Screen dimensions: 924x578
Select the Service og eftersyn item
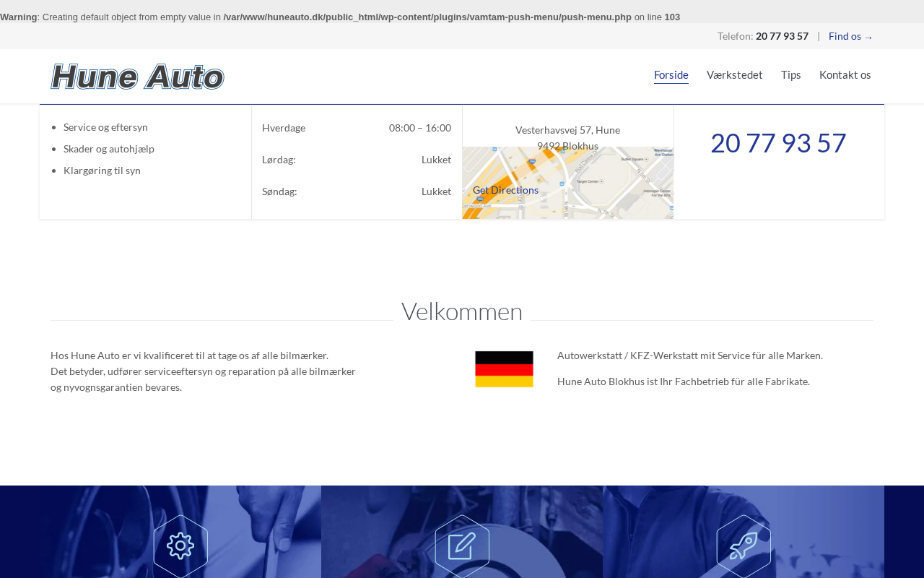[105, 127]
